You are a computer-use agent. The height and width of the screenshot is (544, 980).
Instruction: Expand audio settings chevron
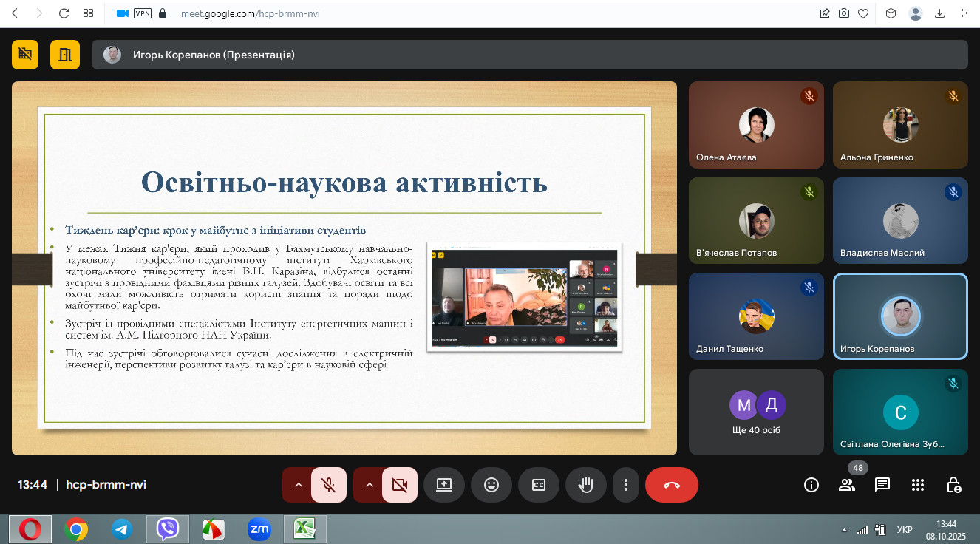pyautogui.click(x=298, y=485)
